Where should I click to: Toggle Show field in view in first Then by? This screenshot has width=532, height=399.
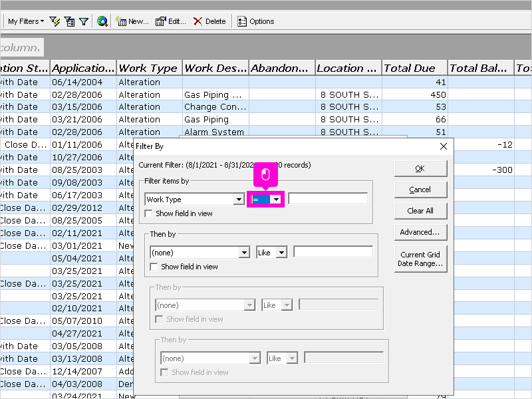click(x=154, y=267)
